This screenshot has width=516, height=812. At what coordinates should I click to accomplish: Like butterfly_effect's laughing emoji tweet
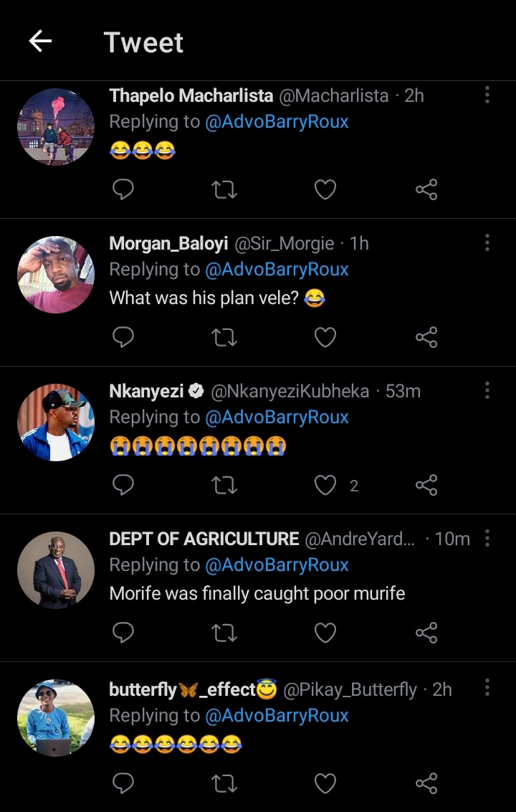coord(325,783)
